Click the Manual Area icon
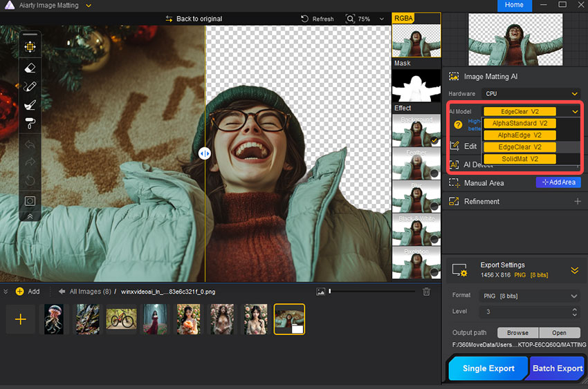Image resolution: width=588 pixels, height=389 pixels. 454,182
